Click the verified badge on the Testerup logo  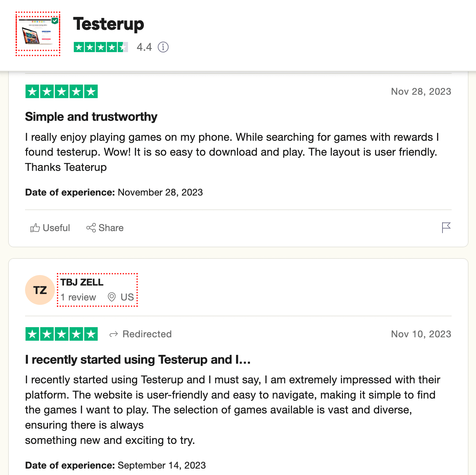[55, 20]
